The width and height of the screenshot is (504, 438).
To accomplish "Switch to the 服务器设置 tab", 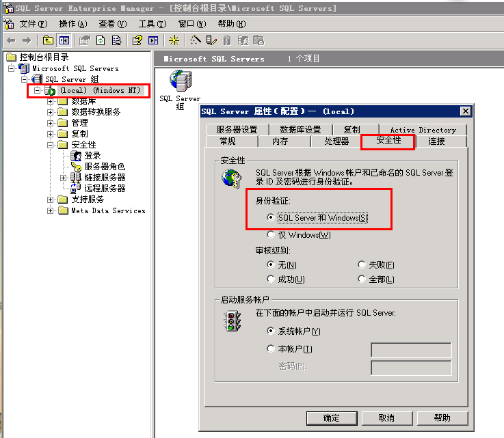I will (237, 129).
